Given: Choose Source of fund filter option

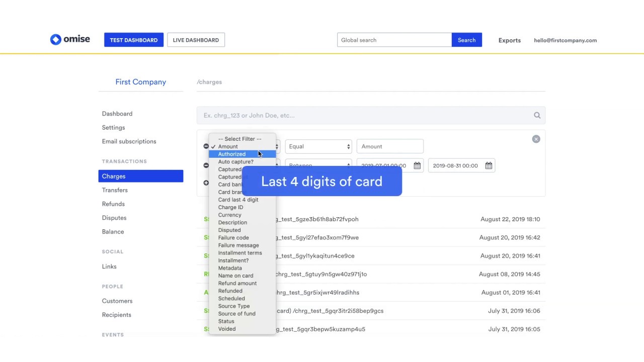Looking at the screenshot, I should (x=243, y=314).
